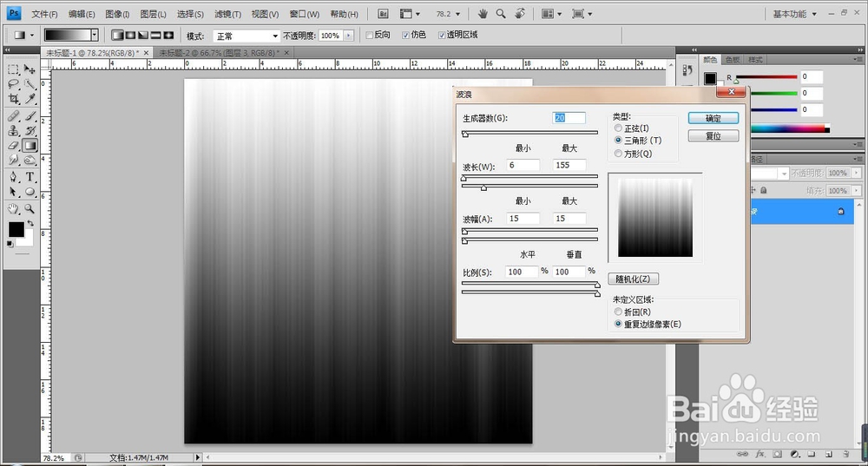The width and height of the screenshot is (868, 466).
Task: Select the History Brush tool
Action: pyautogui.click(x=30, y=131)
